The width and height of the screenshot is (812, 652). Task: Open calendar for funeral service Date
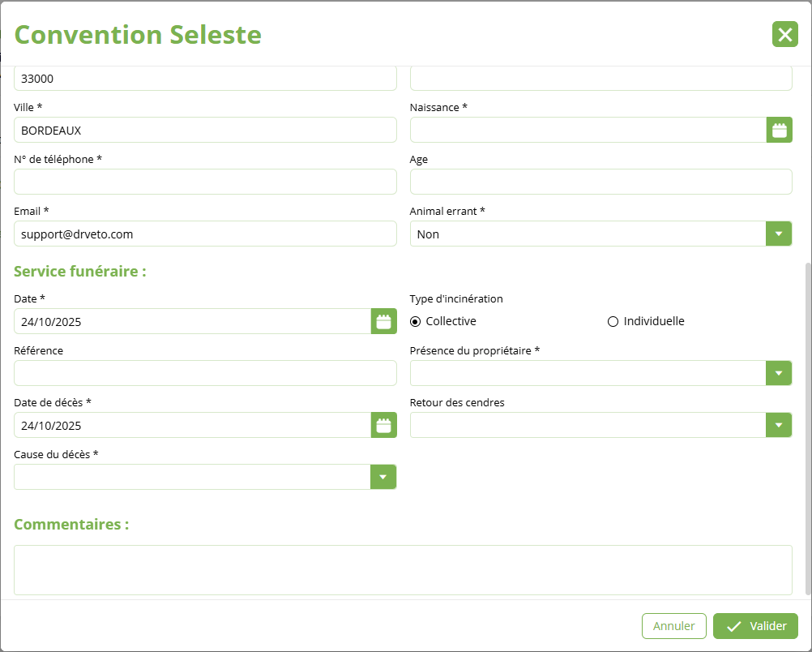[383, 321]
